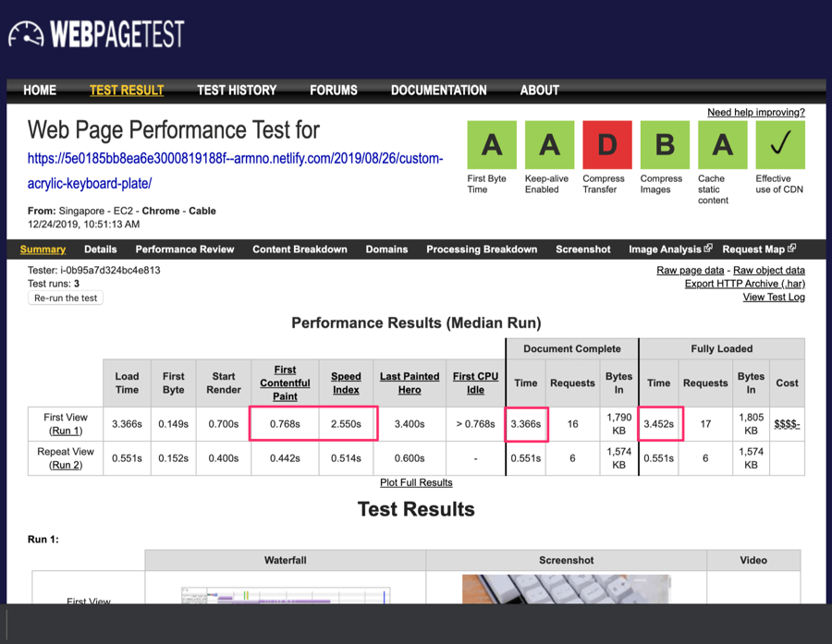Switch to the Details tab
832x644 pixels.
(x=100, y=249)
